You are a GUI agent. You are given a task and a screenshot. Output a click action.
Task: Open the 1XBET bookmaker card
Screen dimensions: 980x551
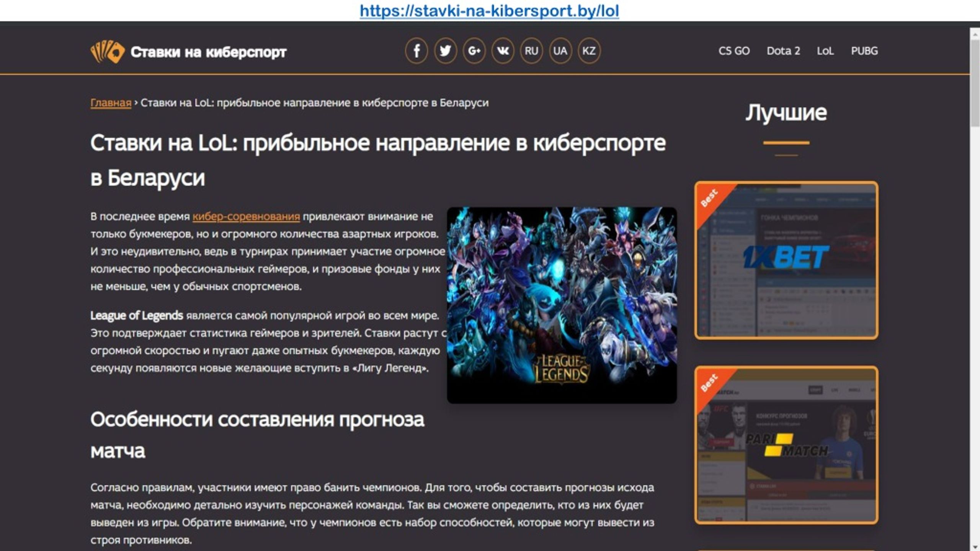click(x=786, y=260)
